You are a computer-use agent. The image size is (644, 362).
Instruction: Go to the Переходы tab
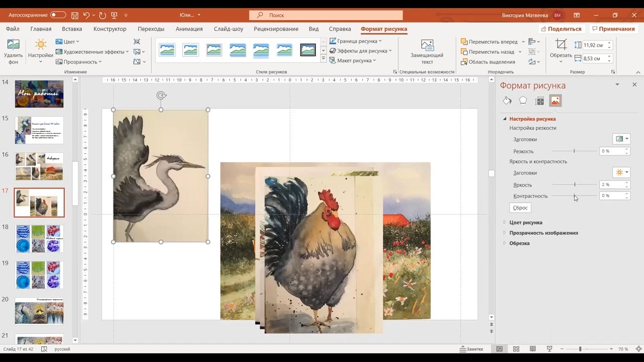151,29
